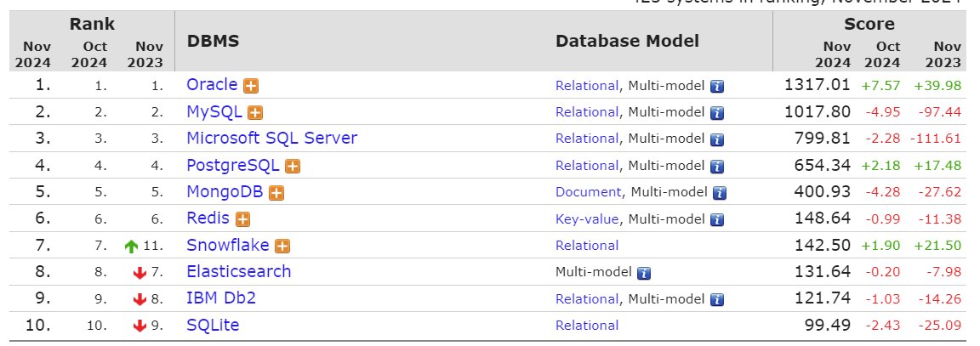980x346 pixels.
Task: Open the SQLite DBMS link
Action: pos(214,325)
